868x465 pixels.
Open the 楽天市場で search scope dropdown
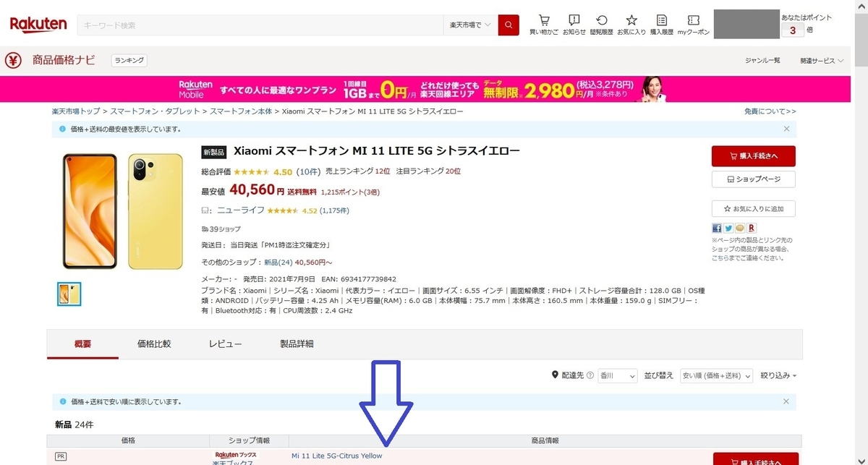470,25
